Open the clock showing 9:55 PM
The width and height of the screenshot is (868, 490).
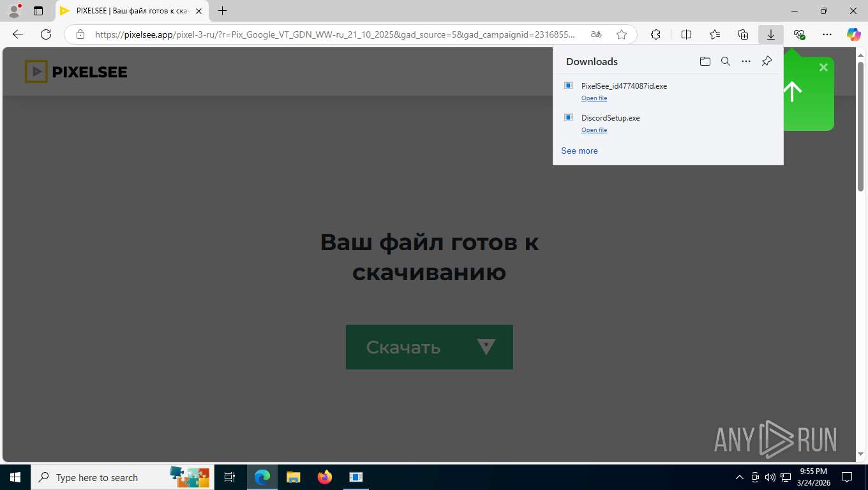click(814, 477)
